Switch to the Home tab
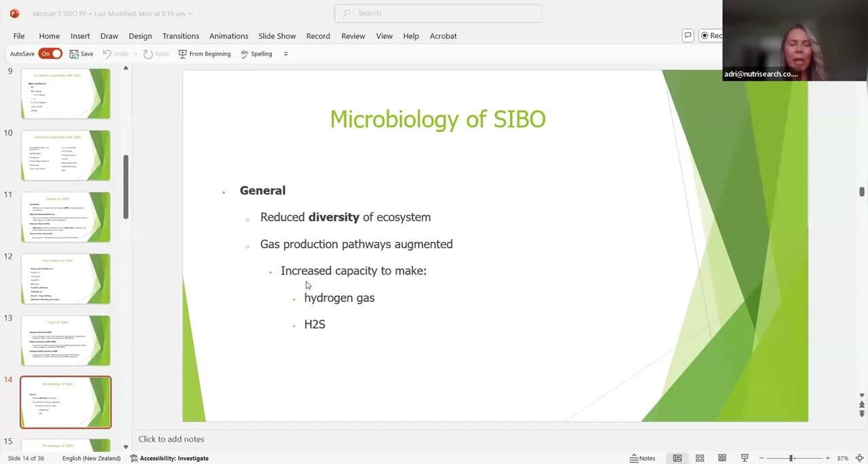 click(x=50, y=36)
